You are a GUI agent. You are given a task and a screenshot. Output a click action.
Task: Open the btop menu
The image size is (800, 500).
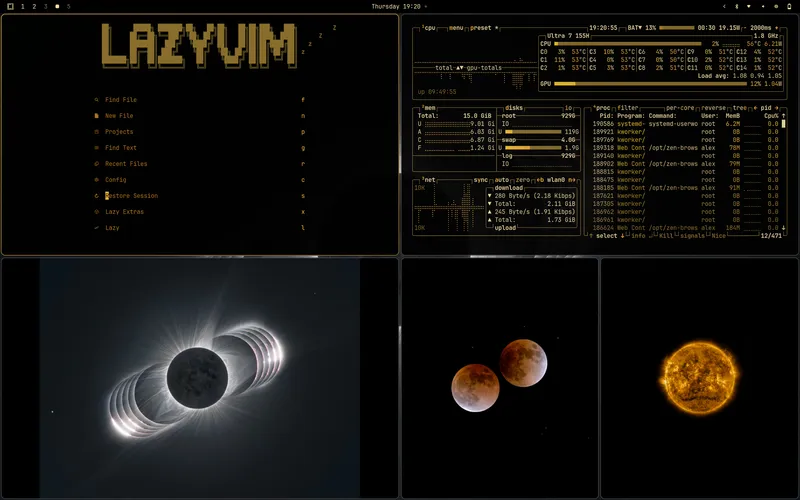point(456,28)
